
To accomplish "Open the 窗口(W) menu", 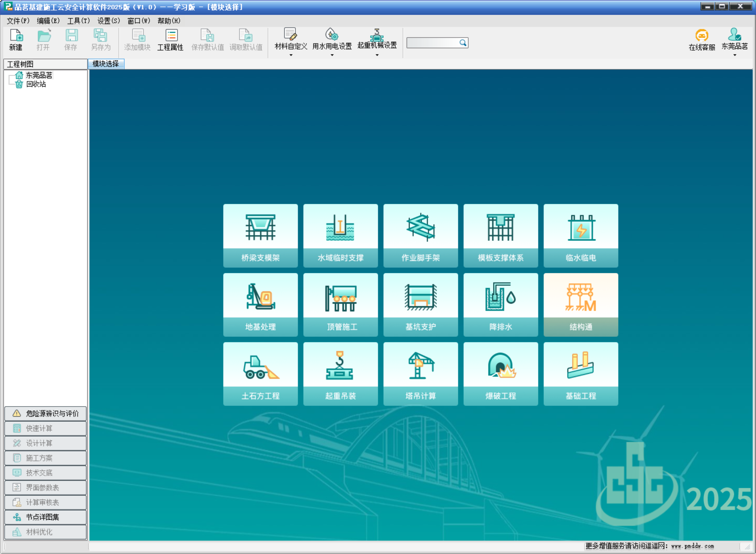I will pyautogui.click(x=139, y=21).
